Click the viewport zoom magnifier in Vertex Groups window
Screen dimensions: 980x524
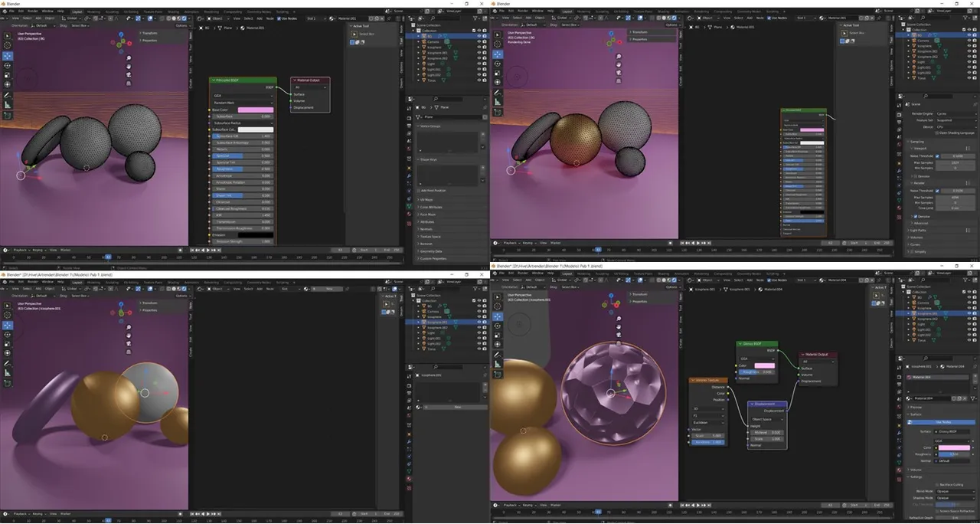point(129,58)
